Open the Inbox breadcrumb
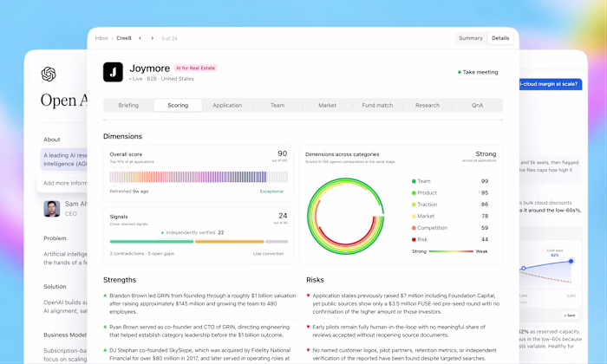The image size is (607, 364). click(101, 38)
